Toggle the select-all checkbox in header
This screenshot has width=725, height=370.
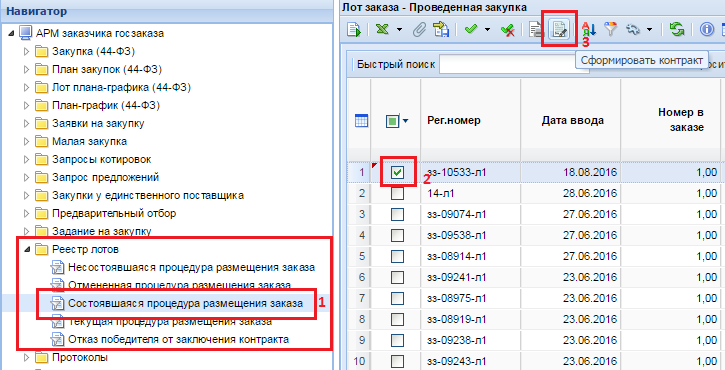point(393,122)
